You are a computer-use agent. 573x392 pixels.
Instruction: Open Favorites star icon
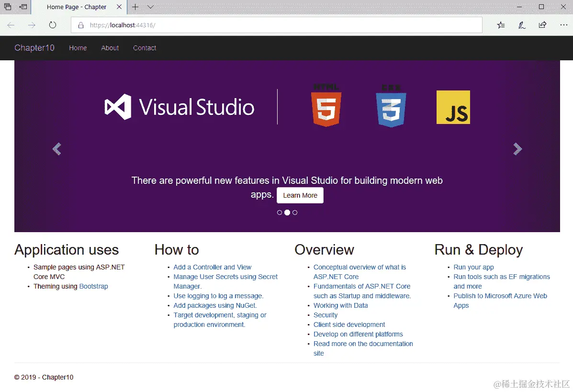click(x=501, y=25)
